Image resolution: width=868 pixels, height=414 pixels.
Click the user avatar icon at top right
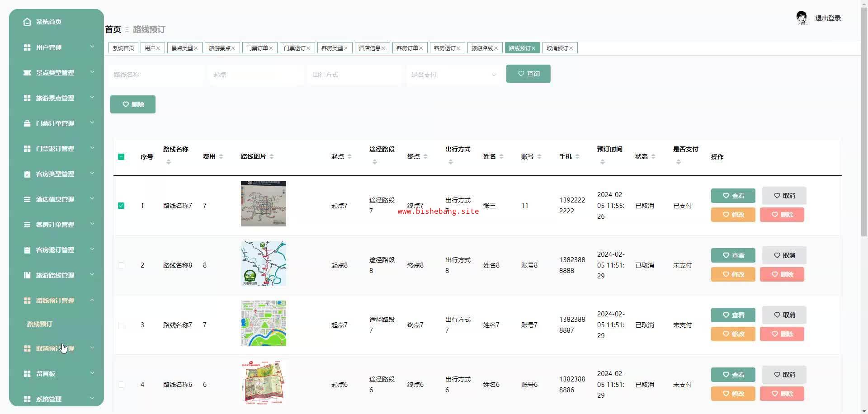click(x=802, y=18)
